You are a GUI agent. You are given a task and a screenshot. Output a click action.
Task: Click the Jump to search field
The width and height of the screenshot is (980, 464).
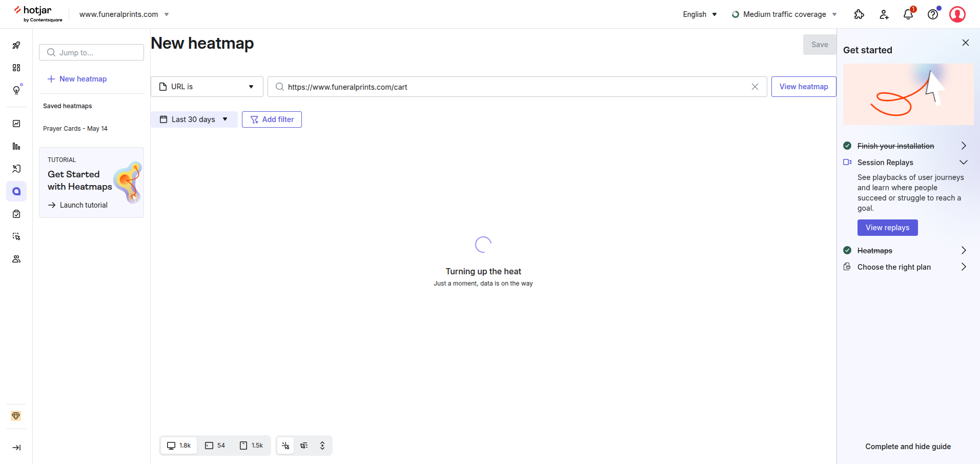91,52
